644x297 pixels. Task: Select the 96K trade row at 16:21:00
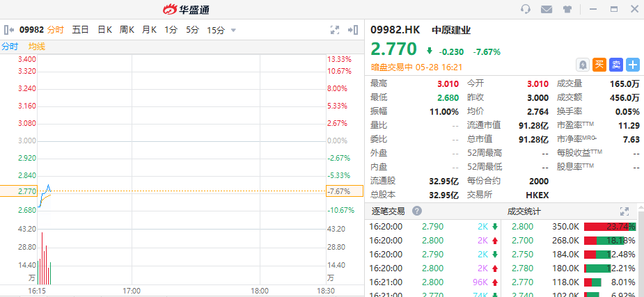point(432,282)
